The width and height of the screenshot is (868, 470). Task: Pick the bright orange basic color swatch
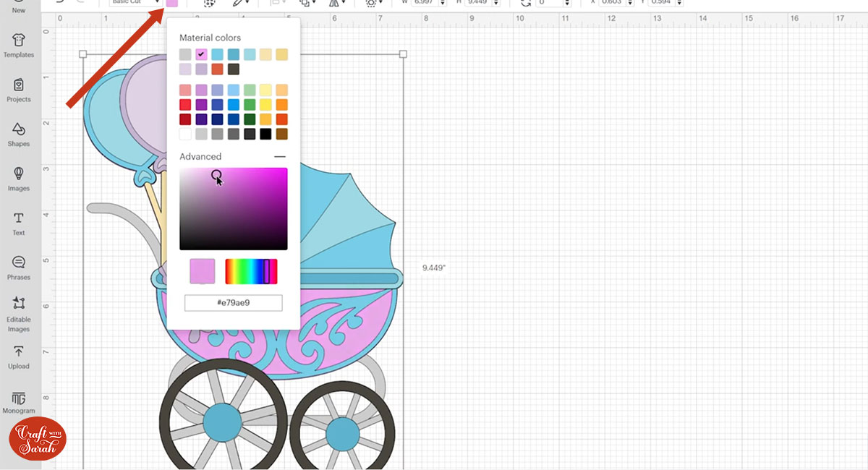(281, 105)
